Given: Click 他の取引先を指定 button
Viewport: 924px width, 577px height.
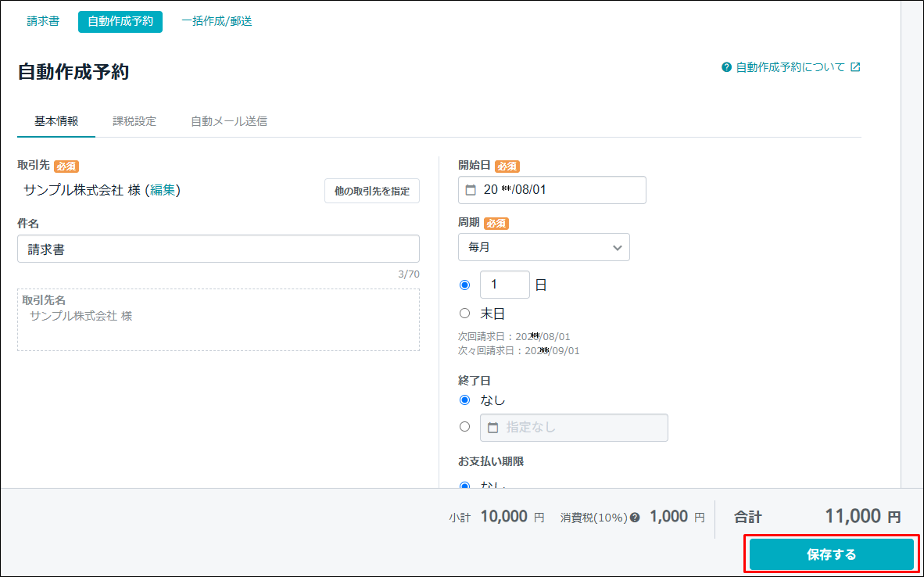Looking at the screenshot, I should 372,191.
